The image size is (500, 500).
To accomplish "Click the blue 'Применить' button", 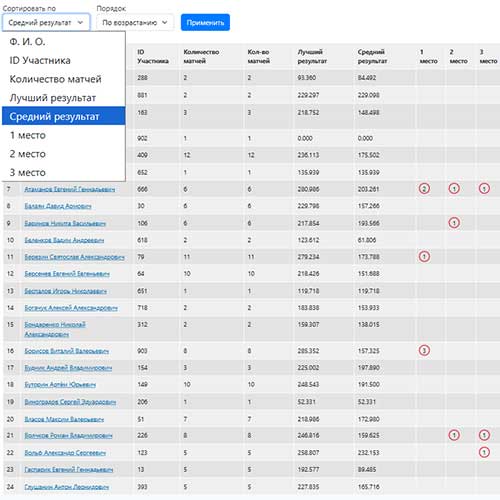I will 205,23.
